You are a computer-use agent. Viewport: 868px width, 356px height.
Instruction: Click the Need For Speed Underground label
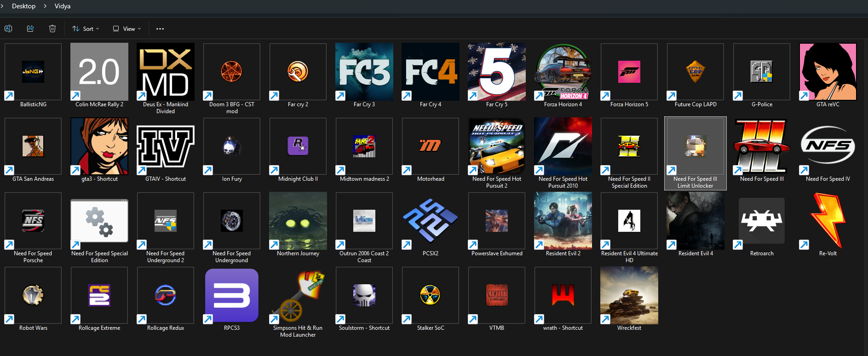pyautogui.click(x=232, y=257)
